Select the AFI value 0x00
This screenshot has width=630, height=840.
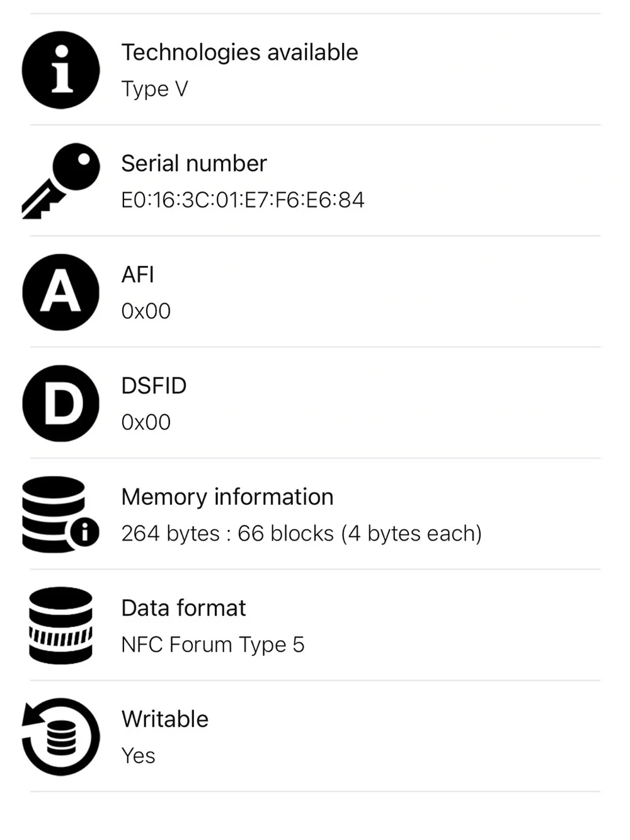(x=146, y=311)
